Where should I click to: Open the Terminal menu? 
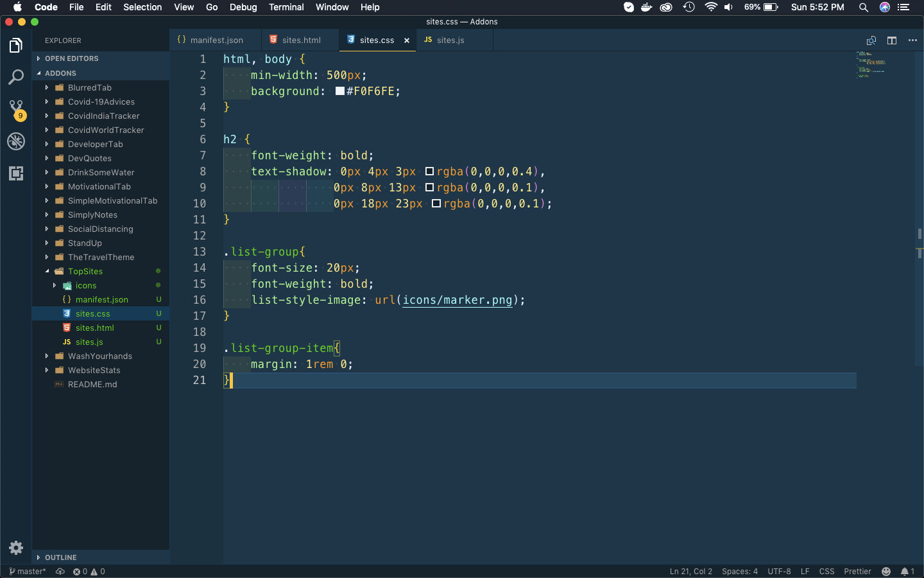[286, 7]
